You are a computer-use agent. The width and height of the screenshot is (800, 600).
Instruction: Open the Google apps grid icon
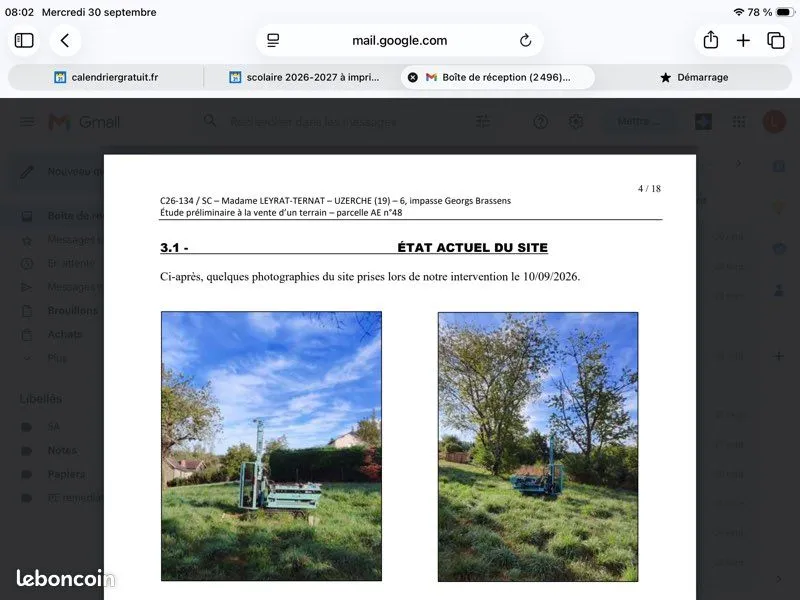click(x=739, y=121)
